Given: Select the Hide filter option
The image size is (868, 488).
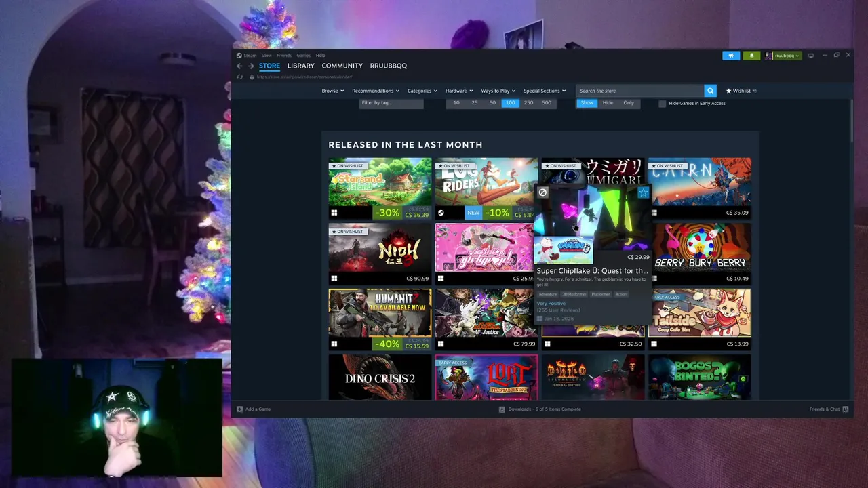Looking at the screenshot, I should coord(608,103).
